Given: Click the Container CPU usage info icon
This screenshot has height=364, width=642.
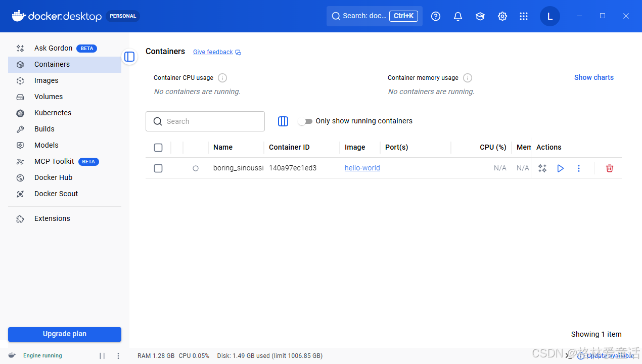Looking at the screenshot, I should (x=222, y=78).
